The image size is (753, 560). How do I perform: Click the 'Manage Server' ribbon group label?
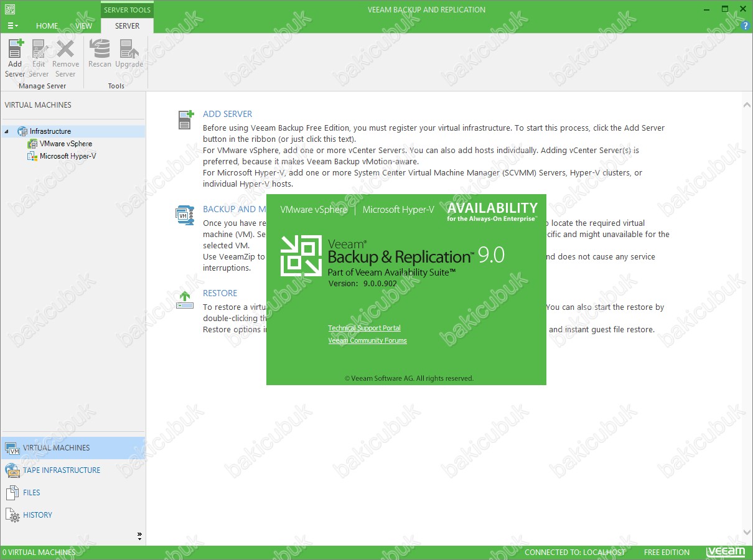[x=42, y=86]
